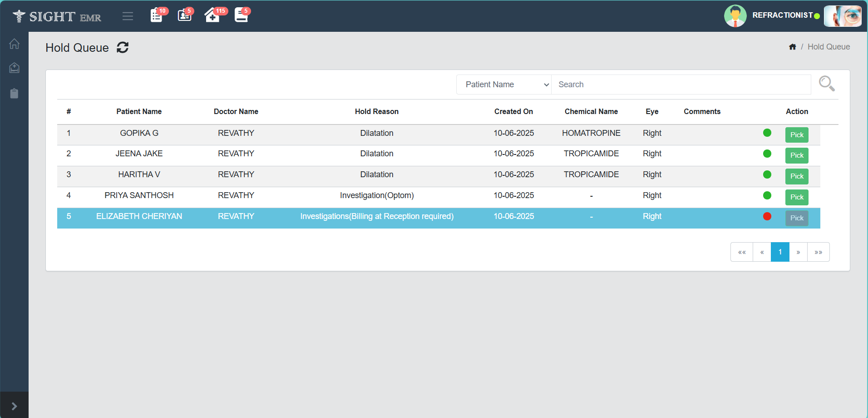
Task: Pick patient PRIYA SANTHOSH from the queue
Action: click(x=796, y=197)
